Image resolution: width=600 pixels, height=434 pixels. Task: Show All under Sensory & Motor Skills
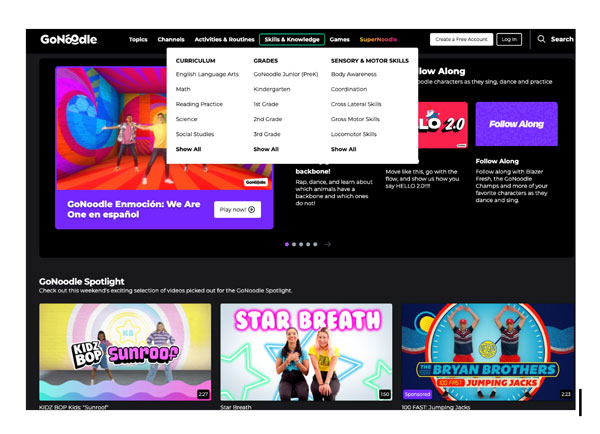tap(343, 149)
